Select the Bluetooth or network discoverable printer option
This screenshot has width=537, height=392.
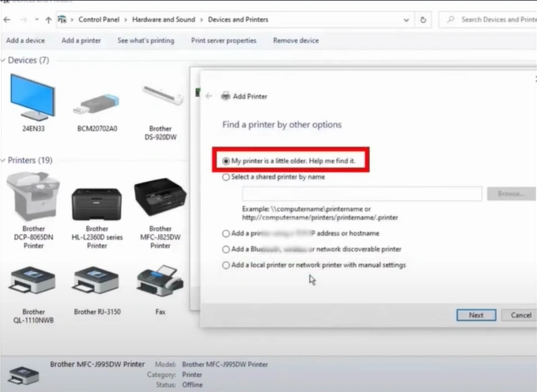pyautogui.click(x=226, y=249)
